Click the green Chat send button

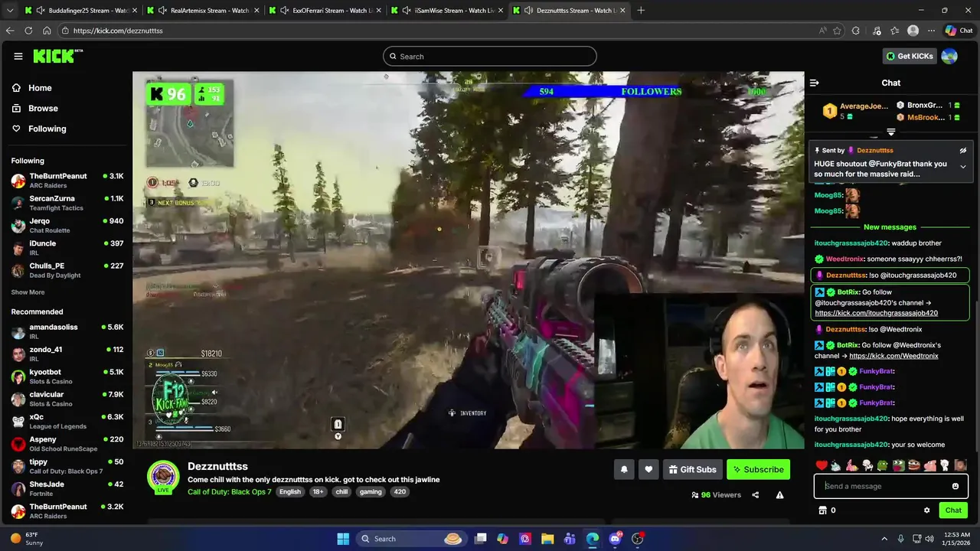[953, 510]
